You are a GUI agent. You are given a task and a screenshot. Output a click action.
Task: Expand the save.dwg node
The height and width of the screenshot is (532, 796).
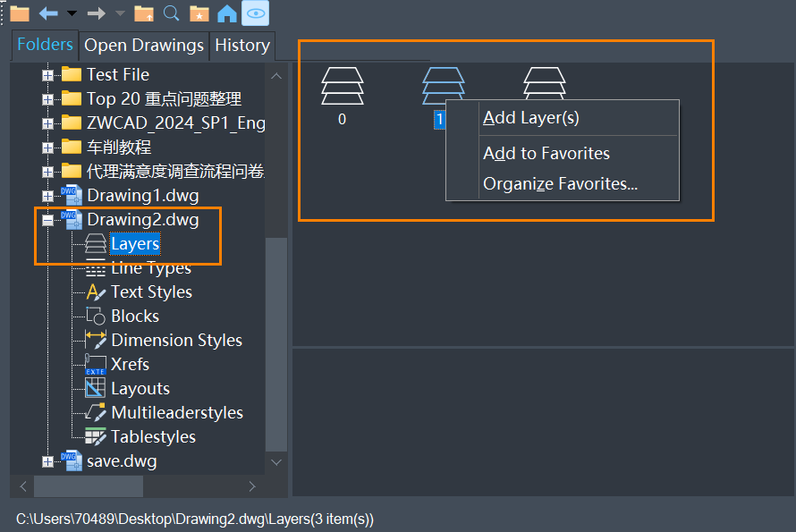47,462
